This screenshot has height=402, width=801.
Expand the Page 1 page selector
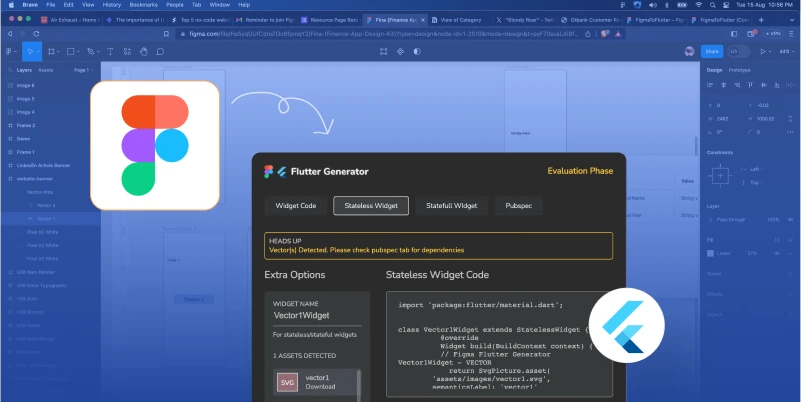[x=83, y=70]
